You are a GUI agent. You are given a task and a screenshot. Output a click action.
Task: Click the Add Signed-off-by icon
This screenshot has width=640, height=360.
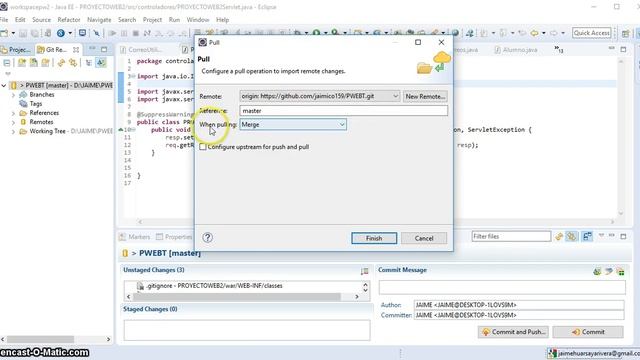click(x=609, y=271)
